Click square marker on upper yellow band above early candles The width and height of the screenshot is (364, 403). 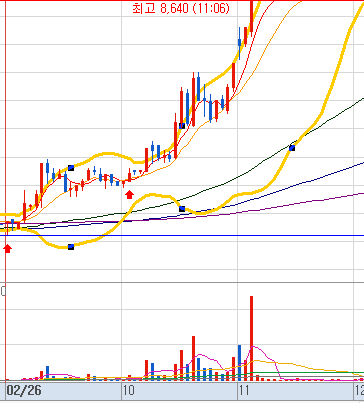tap(71, 168)
